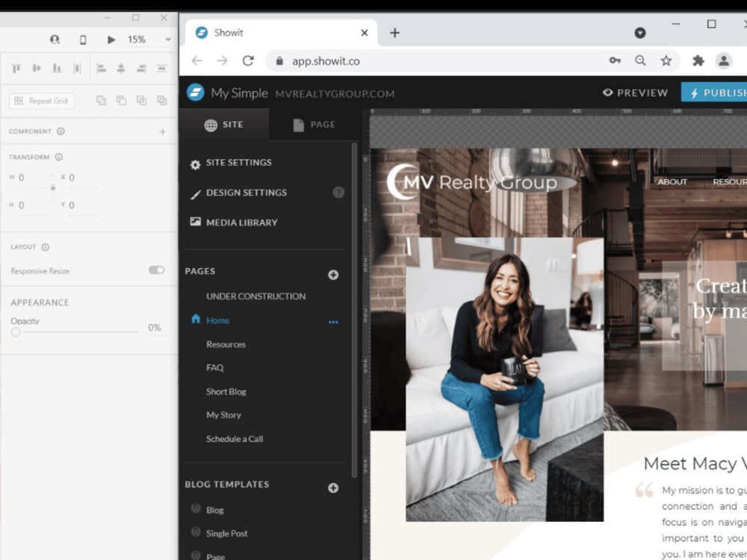This screenshot has width=747, height=560.
Task: Click align center horizontally icon in XD
Action: tap(121, 69)
